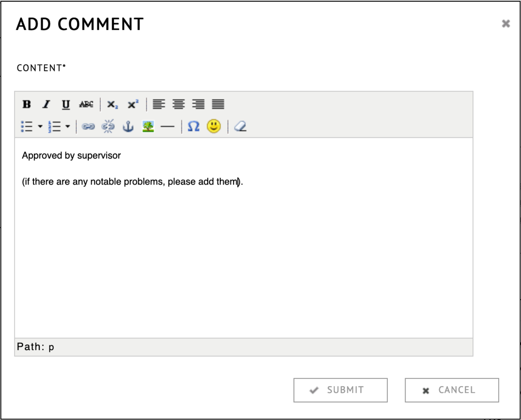The image size is (521, 420).
Task: Click inside the comment text area
Action: click(243, 259)
